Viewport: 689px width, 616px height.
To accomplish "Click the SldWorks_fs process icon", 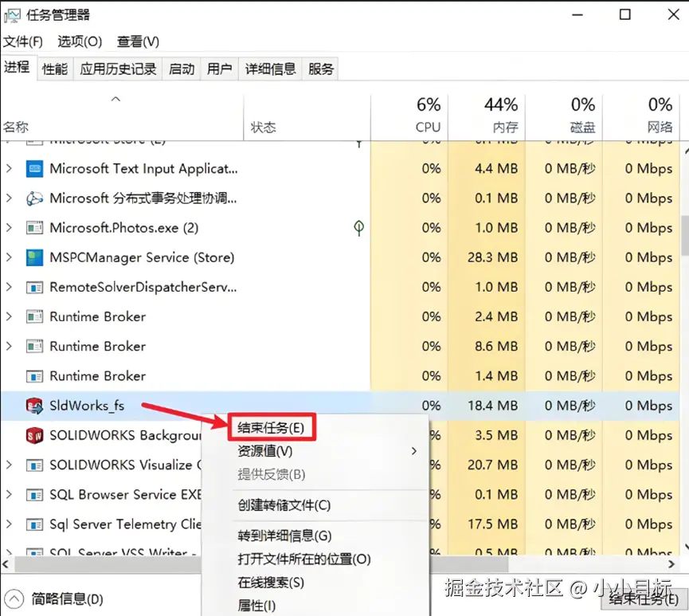I will tap(35, 406).
